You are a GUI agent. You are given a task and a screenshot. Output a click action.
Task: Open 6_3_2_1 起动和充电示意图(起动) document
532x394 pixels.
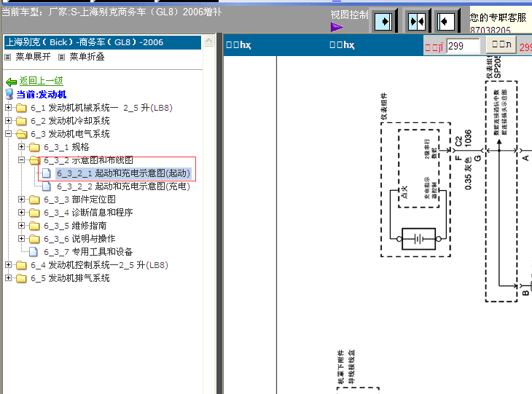123,173
